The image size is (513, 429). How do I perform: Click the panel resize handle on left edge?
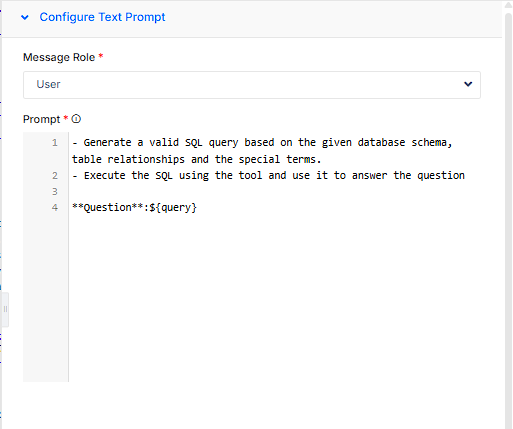pos(5,309)
